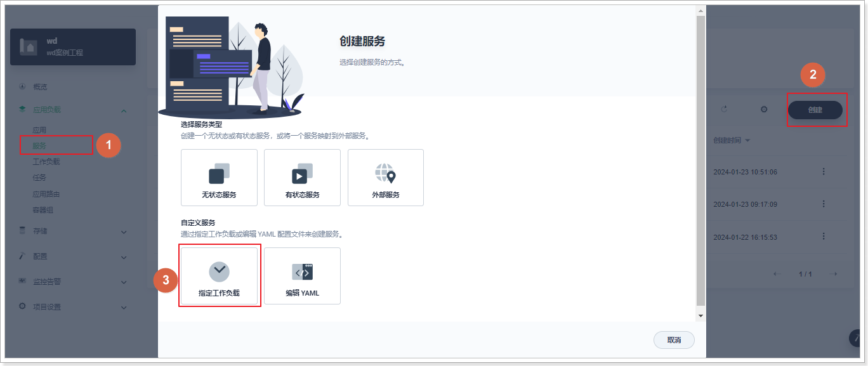Go to the previous page arrow

click(x=777, y=274)
